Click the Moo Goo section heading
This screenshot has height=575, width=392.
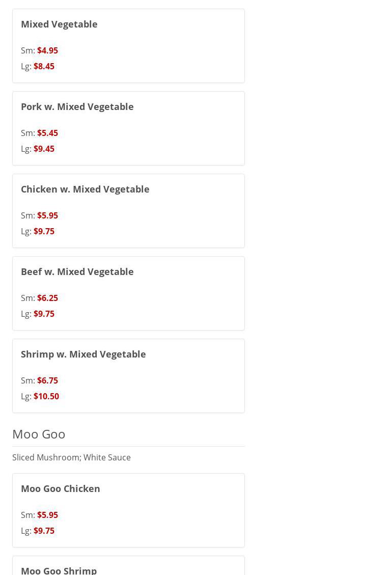(39, 434)
